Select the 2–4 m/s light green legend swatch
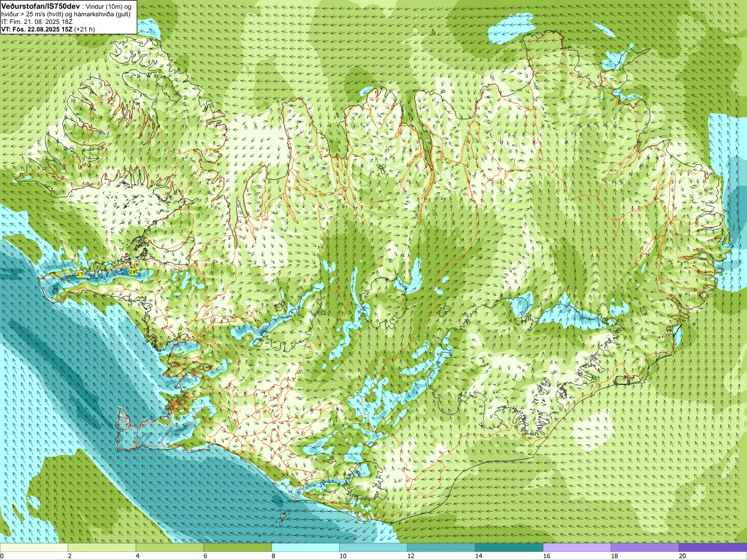This screenshot has width=747, height=560. tap(102, 548)
